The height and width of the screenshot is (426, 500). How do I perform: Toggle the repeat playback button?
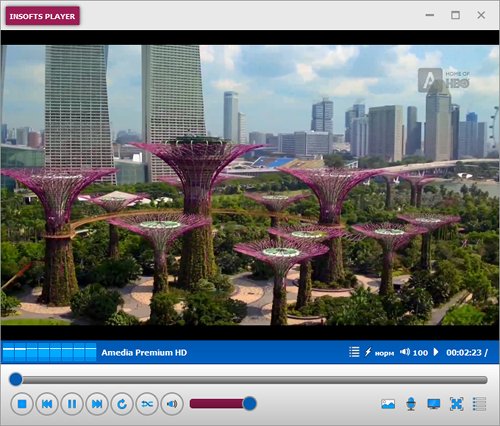pos(122,404)
